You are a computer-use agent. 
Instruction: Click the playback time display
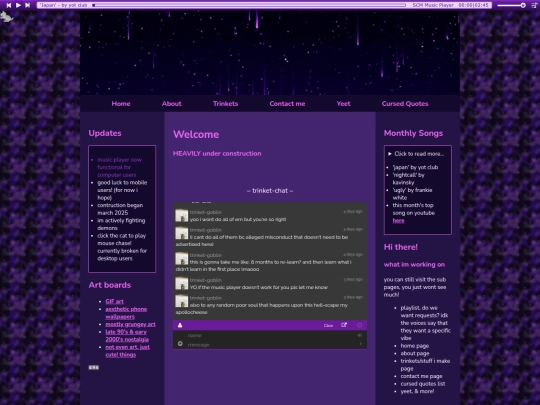coord(474,5)
